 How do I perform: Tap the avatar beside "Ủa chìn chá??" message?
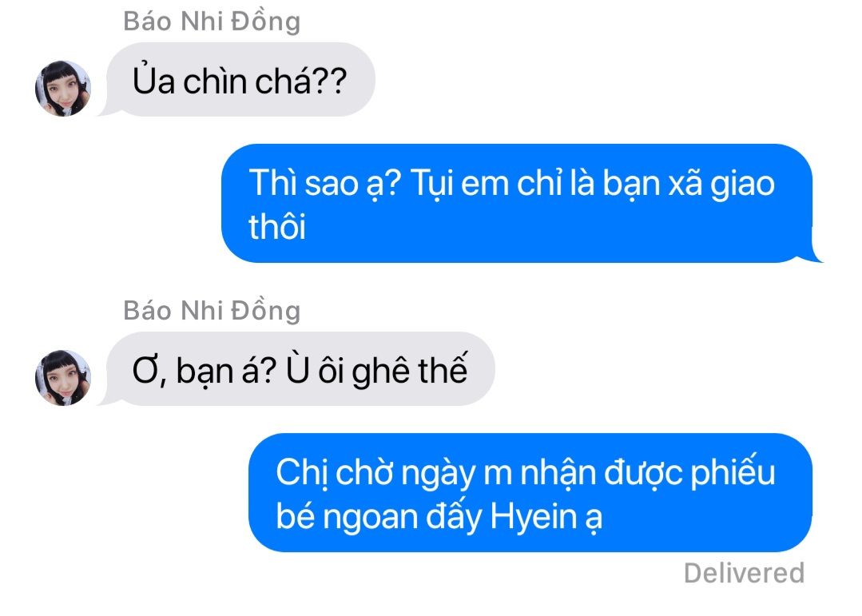tap(62, 88)
